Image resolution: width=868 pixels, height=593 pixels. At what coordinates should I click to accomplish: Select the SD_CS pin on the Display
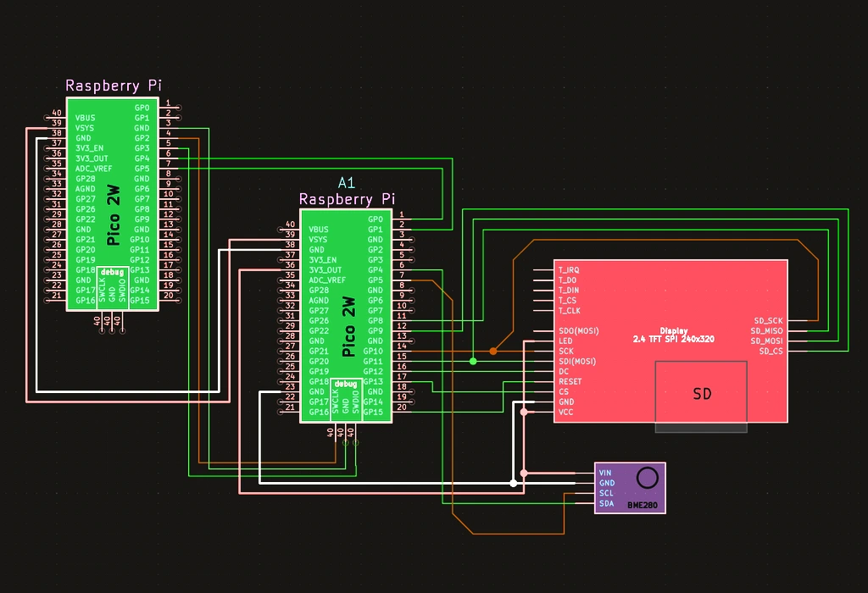click(771, 352)
